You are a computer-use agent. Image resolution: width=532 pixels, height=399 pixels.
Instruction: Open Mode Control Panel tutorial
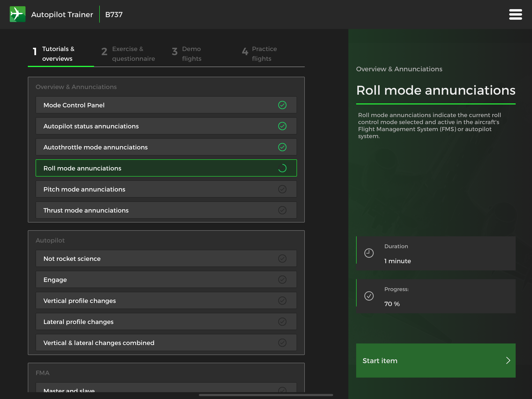point(166,105)
